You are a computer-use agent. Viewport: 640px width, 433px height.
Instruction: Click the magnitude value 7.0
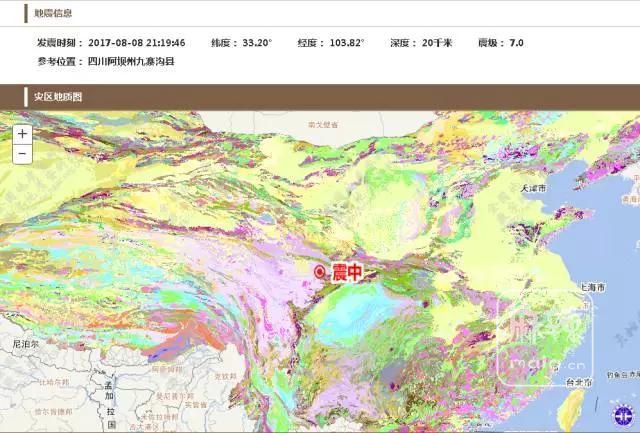pyautogui.click(x=516, y=43)
